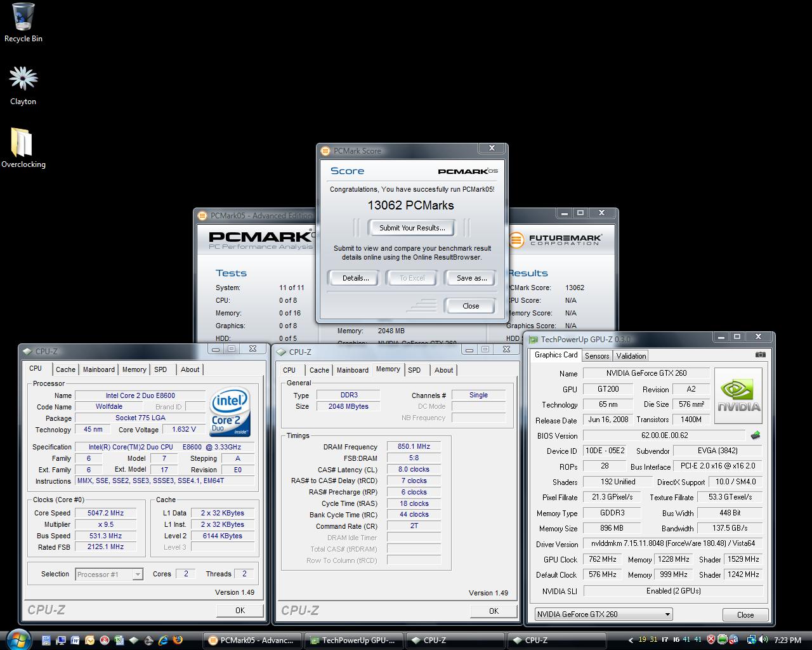Screen dimensions: 812x650
Task: Click the GPU Clock 762 MHz value
Action: pos(603,559)
